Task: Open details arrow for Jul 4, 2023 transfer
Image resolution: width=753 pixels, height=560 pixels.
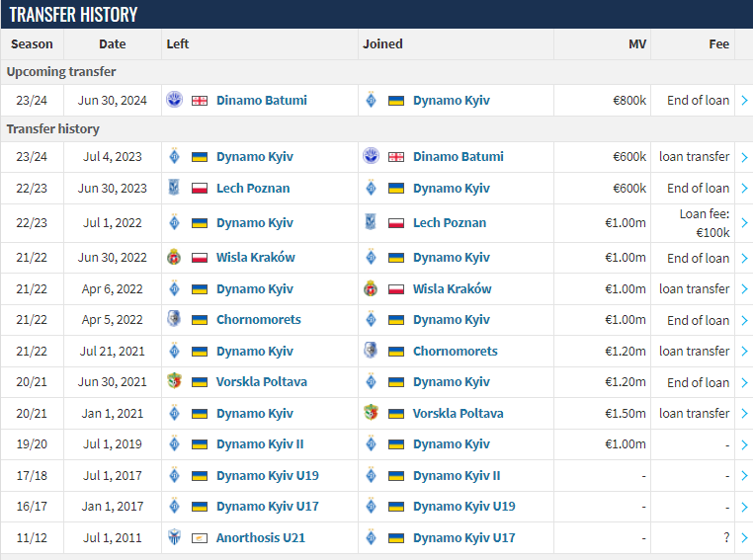Action: [x=744, y=157]
